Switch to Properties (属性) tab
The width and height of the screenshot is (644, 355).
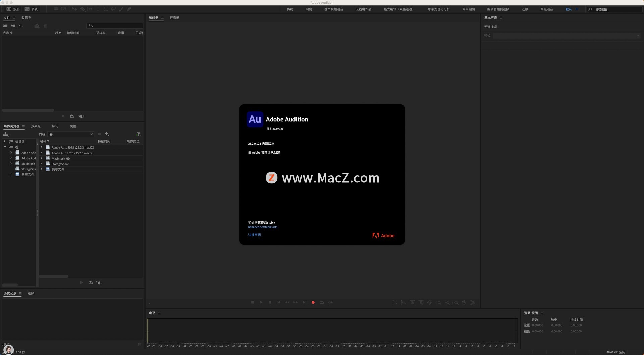point(73,126)
